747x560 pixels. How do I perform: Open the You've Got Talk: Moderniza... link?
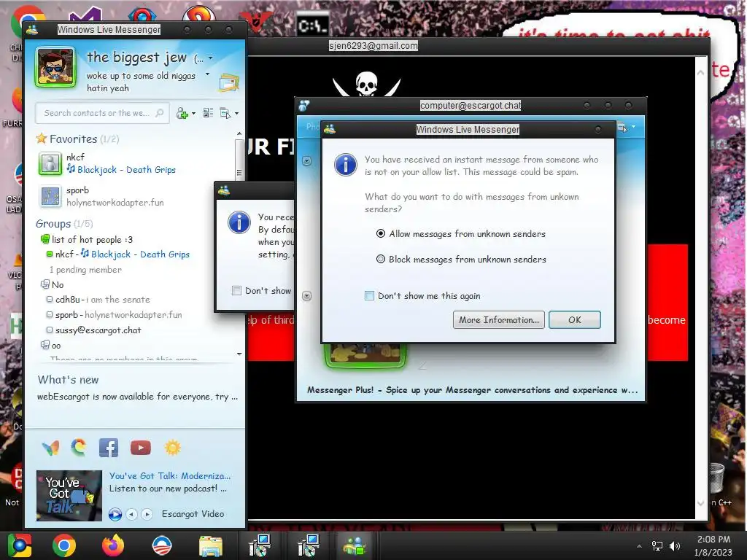coord(169,475)
